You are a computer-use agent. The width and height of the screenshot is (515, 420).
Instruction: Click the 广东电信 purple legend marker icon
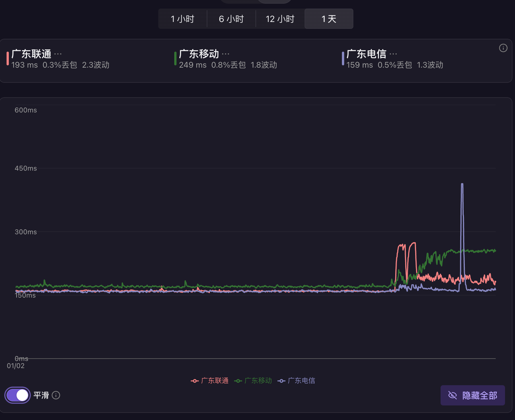coord(281,381)
